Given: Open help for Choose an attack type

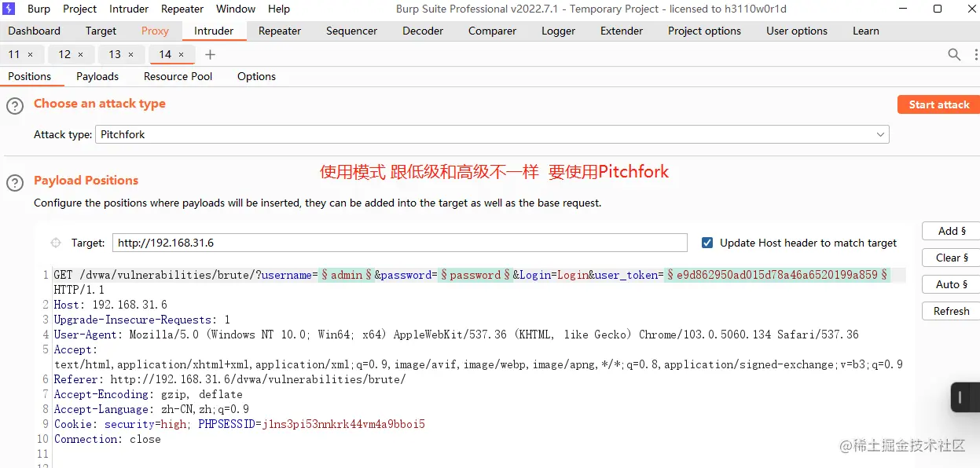Looking at the screenshot, I should 15,106.
